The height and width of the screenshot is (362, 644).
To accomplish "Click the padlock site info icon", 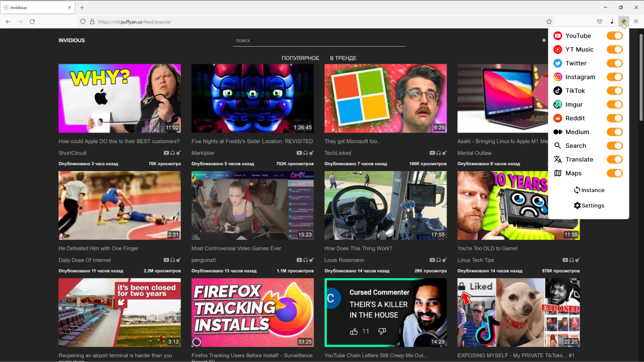I will [x=92, y=21].
